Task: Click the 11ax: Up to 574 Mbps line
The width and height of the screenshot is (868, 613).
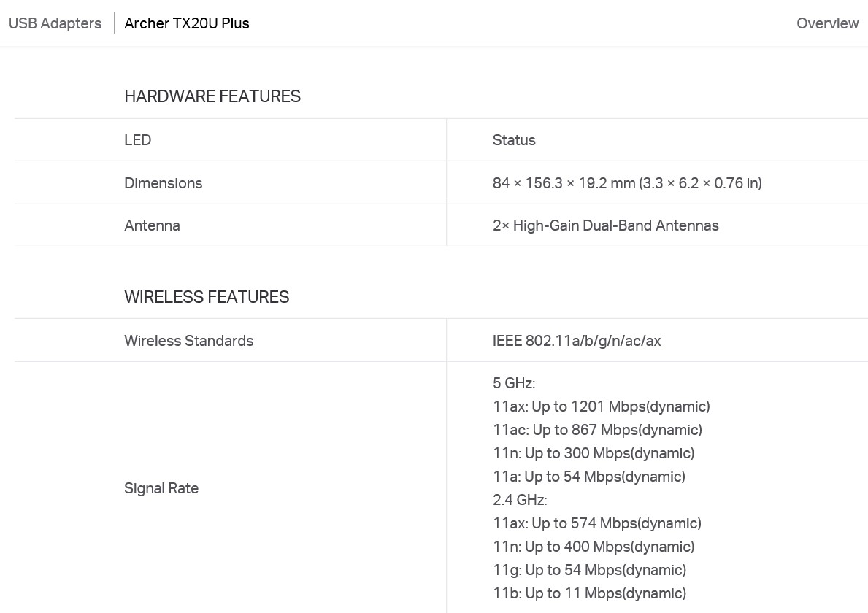Action: pos(596,523)
